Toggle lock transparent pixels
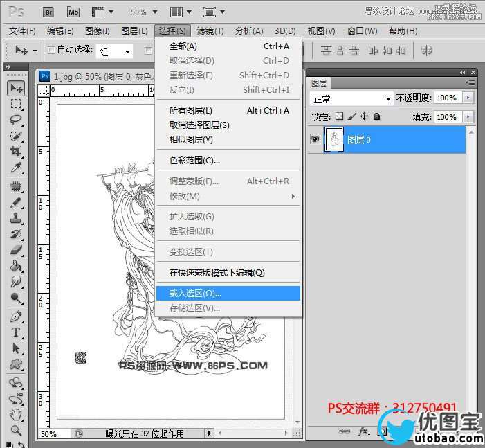 pos(339,116)
